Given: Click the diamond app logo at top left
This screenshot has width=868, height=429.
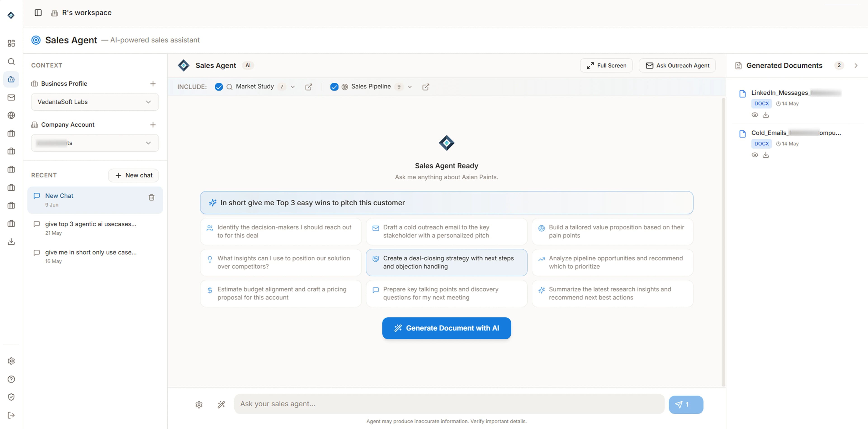Looking at the screenshot, I should 11,15.
